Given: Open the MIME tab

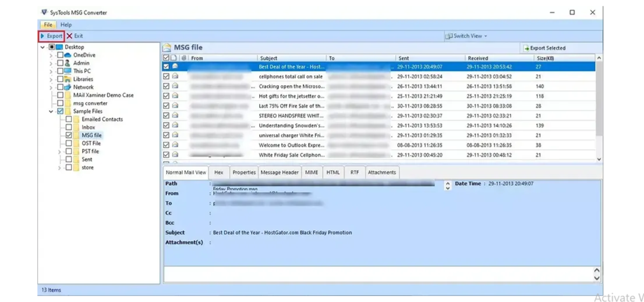Looking at the screenshot, I should pyautogui.click(x=312, y=173).
